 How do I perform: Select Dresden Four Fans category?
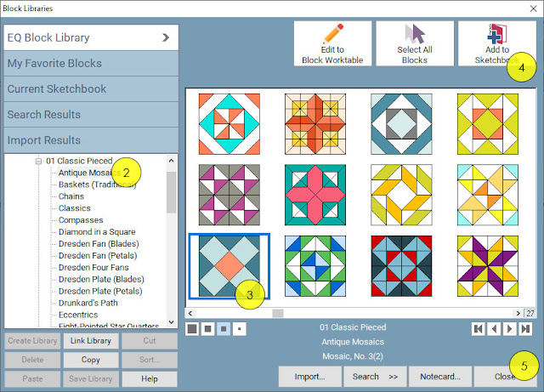tap(93, 267)
